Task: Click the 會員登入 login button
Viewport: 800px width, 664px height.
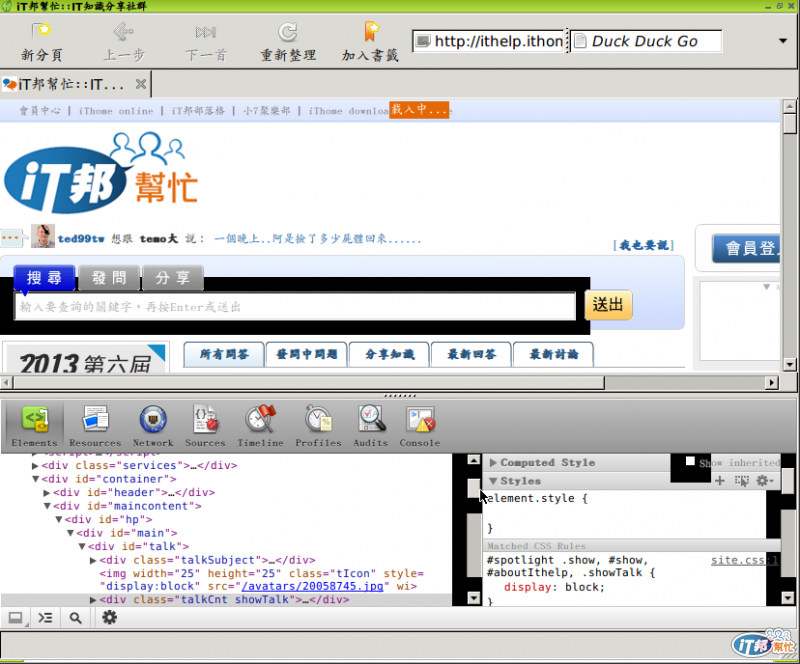Action: coord(746,248)
